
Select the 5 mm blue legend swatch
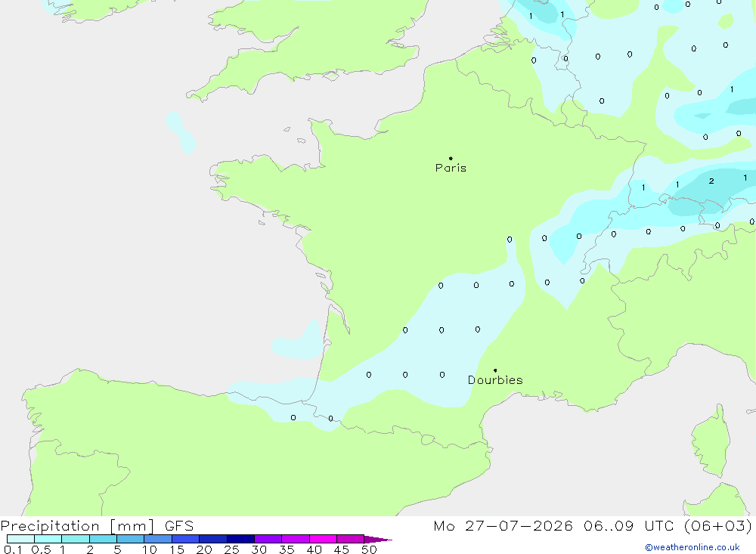tap(130, 539)
